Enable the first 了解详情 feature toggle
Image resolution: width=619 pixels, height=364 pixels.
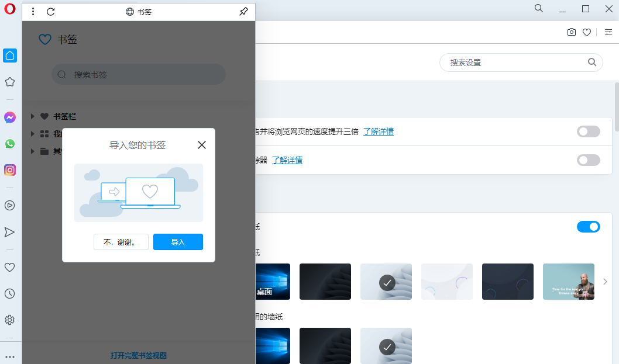(x=588, y=131)
